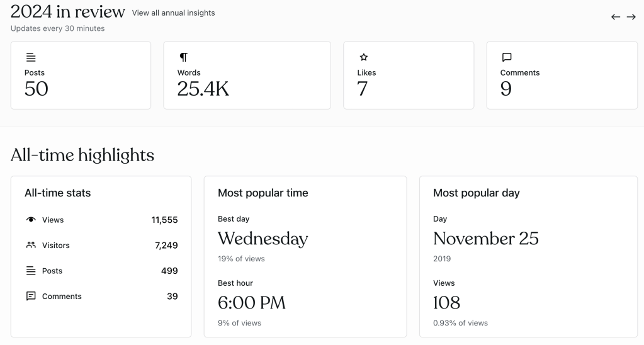Click the Visitors people icon
The height and width of the screenshot is (345, 644).
click(31, 245)
